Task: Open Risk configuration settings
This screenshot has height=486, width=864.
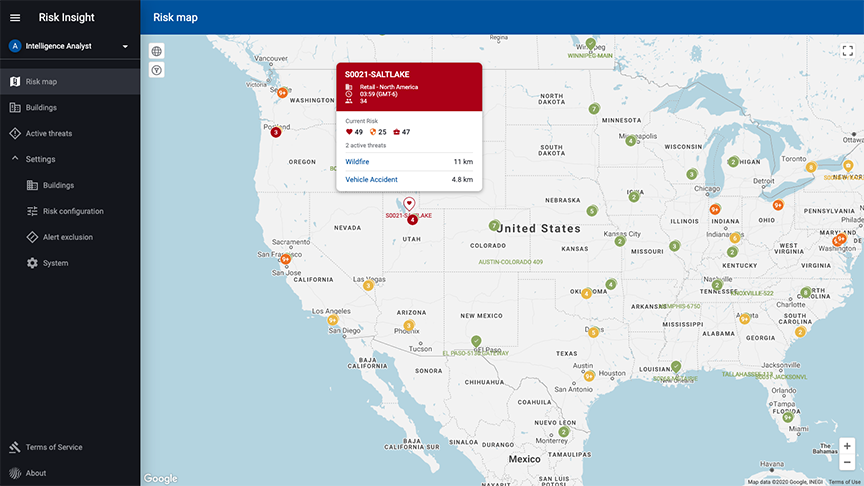Action: 73,211
